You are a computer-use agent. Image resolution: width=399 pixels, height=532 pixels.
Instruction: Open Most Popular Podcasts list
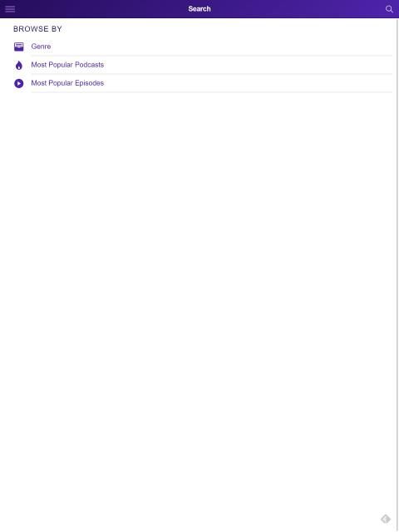pyautogui.click(x=67, y=65)
